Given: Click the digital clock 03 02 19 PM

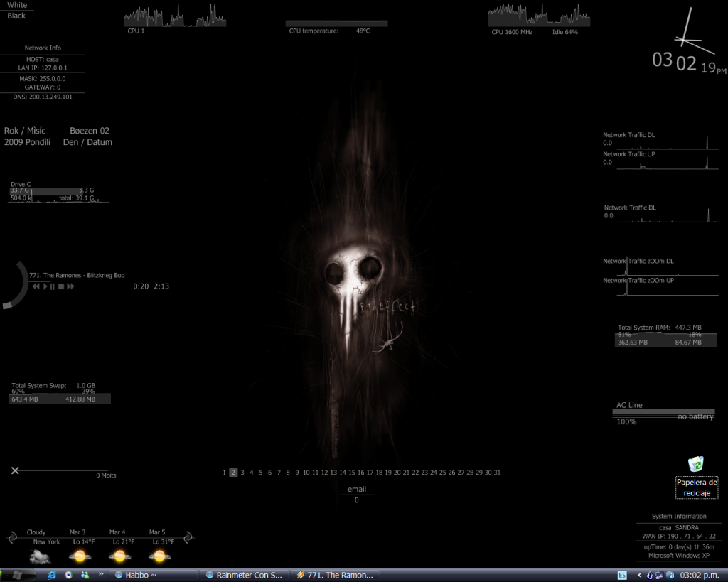Looking at the screenshot, I should 689,63.
